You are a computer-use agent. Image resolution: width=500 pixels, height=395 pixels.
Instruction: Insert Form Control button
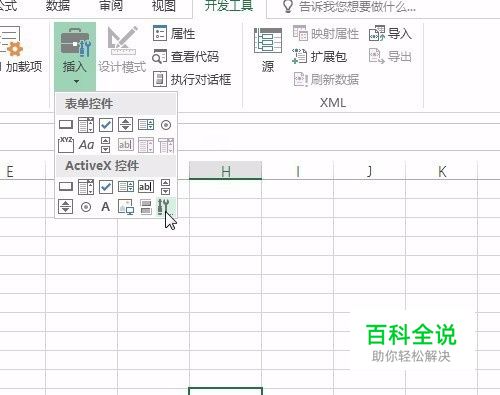coord(66,125)
